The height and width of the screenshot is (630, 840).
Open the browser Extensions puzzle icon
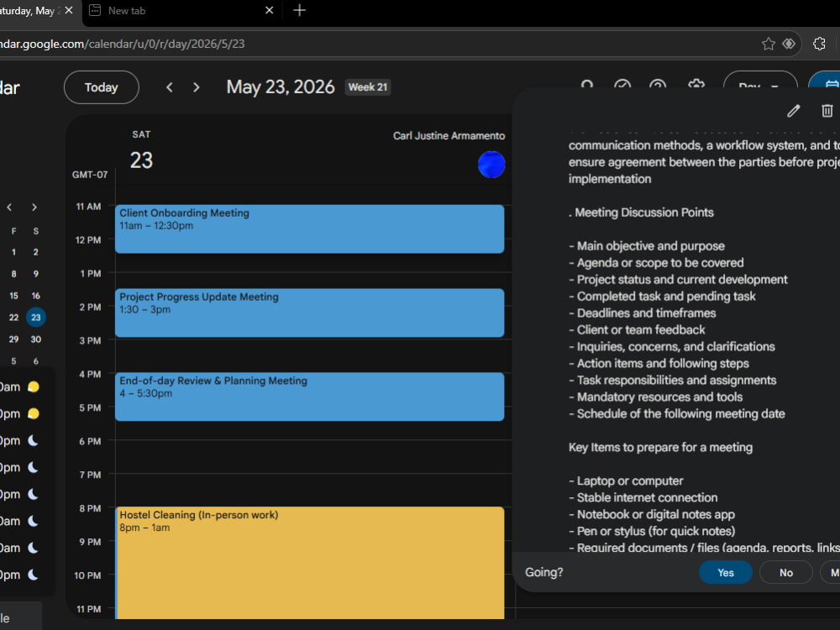(x=819, y=44)
